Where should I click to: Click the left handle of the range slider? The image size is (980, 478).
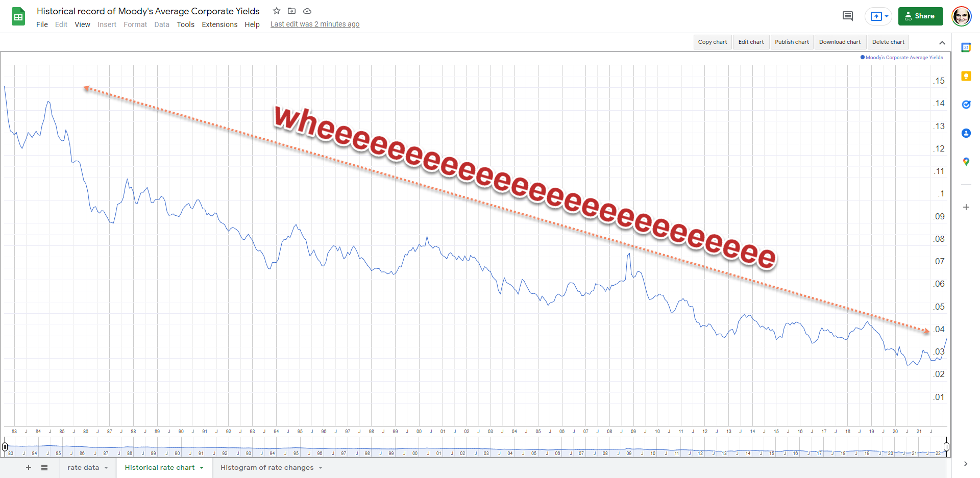tap(5, 447)
